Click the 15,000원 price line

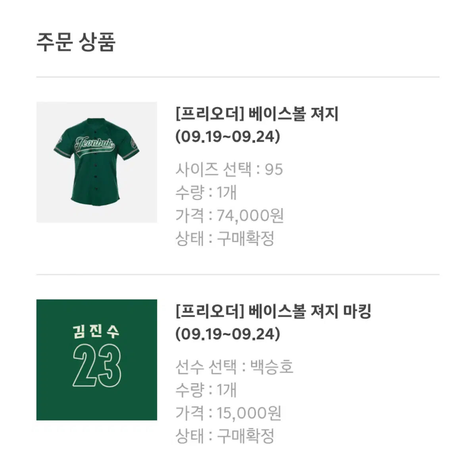(228, 413)
